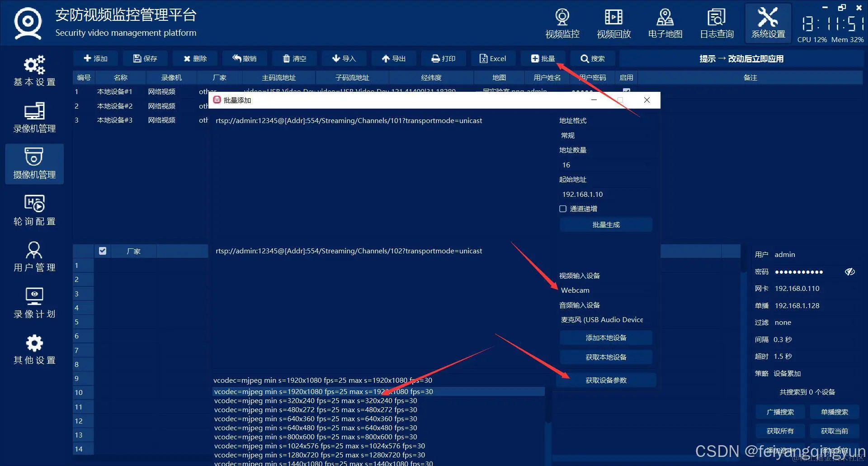
Task: Select table row 本地设备#3
Action: click(x=141, y=120)
